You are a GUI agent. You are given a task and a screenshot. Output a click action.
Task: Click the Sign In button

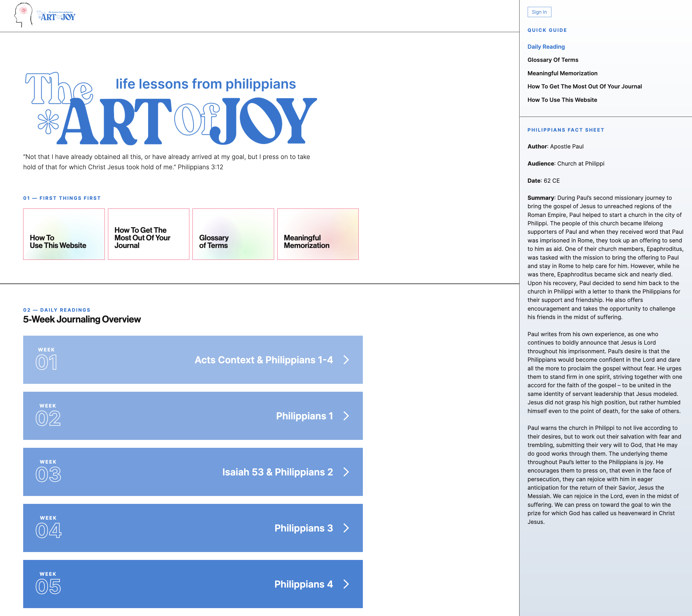pos(539,12)
